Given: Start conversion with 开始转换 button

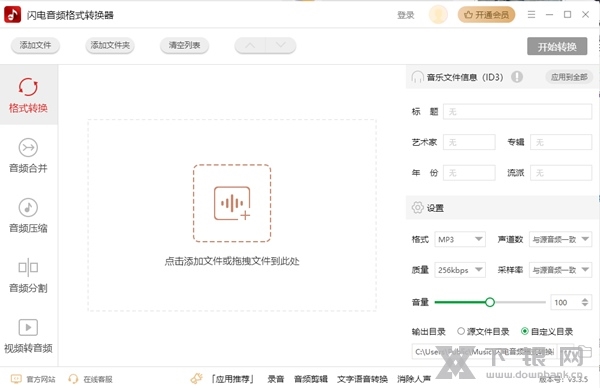Looking at the screenshot, I should 557,46.
